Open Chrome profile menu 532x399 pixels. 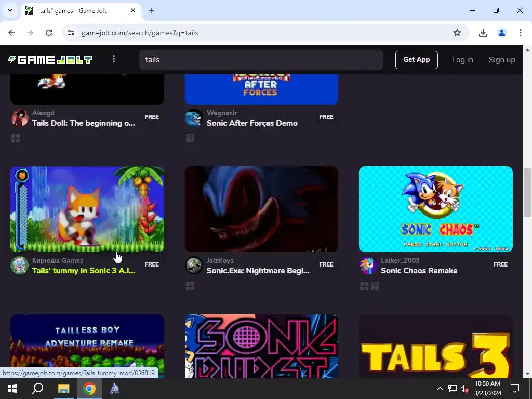[501, 33]
